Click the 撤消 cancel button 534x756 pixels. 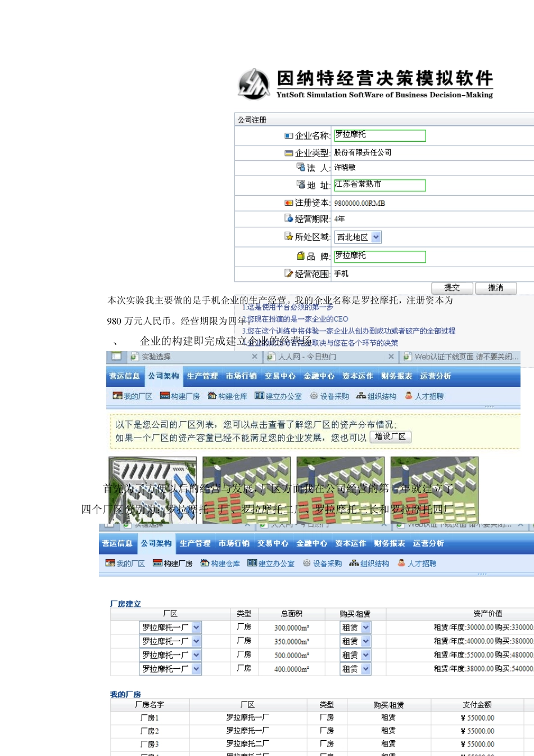496,288
